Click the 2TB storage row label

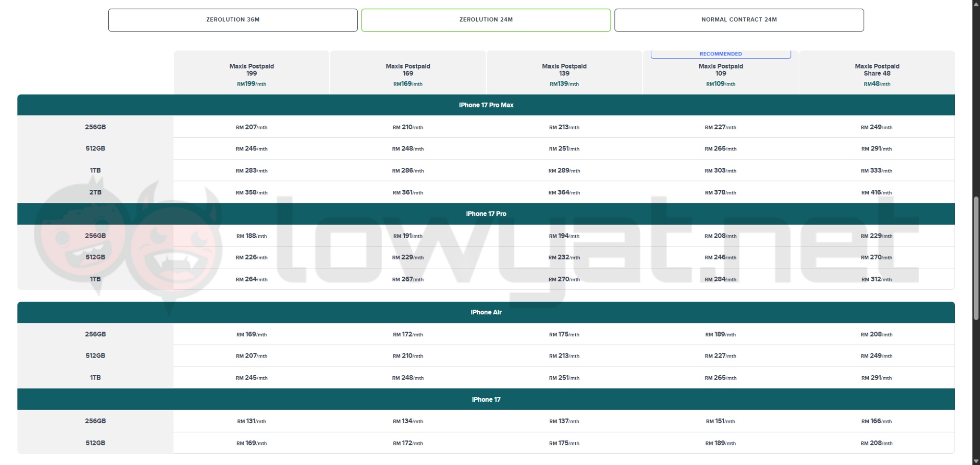(95, 192)
